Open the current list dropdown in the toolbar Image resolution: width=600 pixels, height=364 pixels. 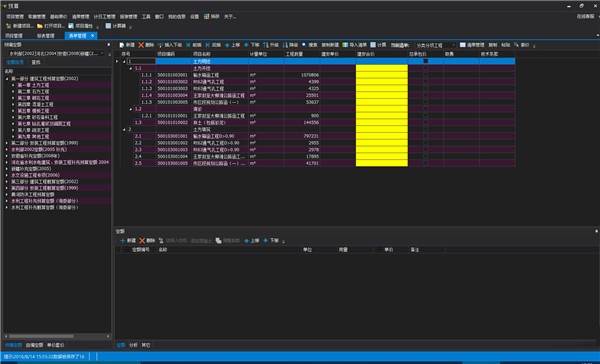point(436,45)
